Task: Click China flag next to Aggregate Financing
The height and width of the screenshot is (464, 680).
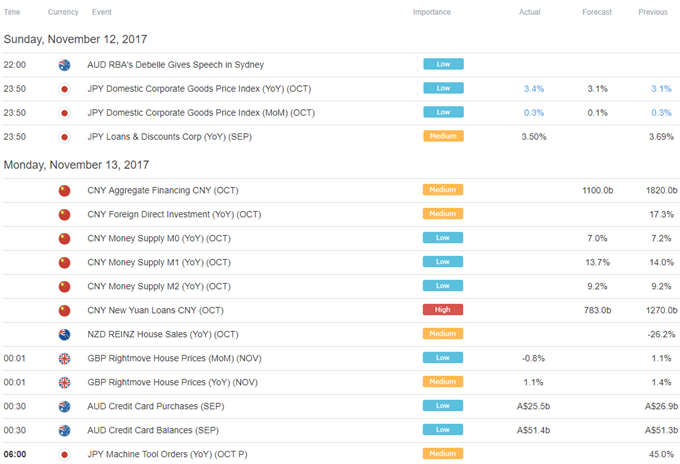Action: 64,191
